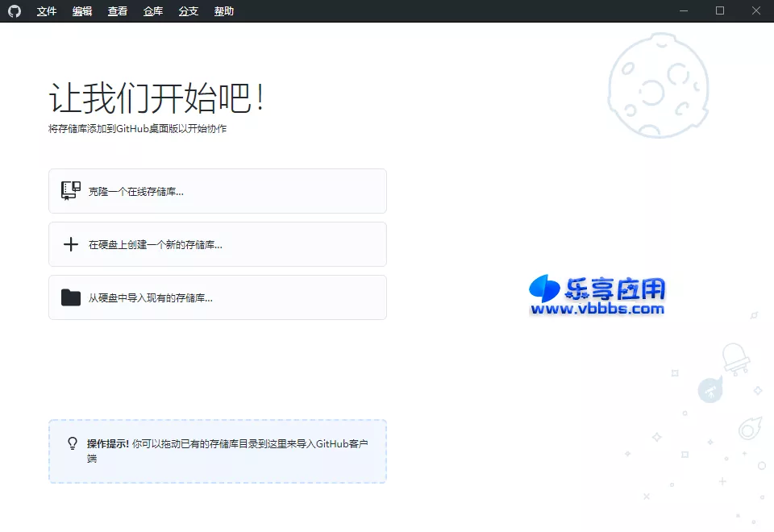Click the dashed 操作提示 tip box
Viewport: 774px width, 532px height.
pos(218,451)
